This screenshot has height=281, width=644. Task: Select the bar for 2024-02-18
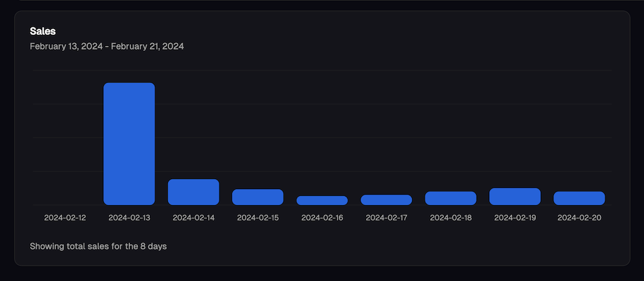click(451, 198)
